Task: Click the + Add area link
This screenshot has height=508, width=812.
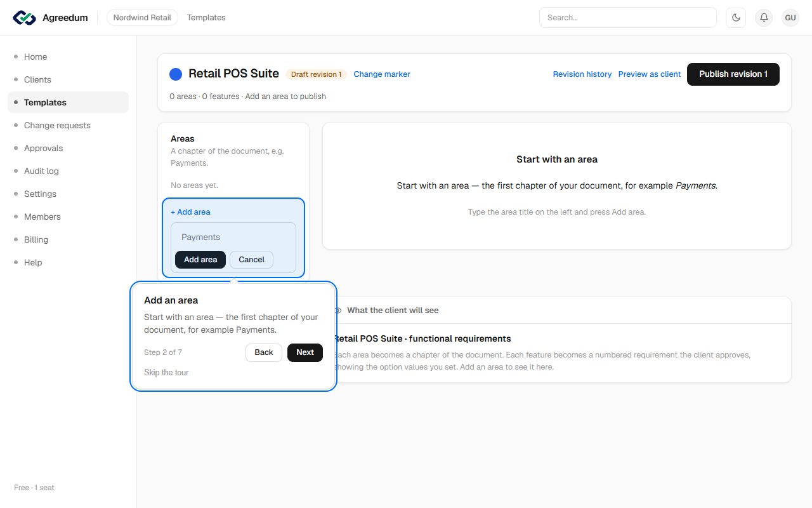Action: tap(190, 212)
